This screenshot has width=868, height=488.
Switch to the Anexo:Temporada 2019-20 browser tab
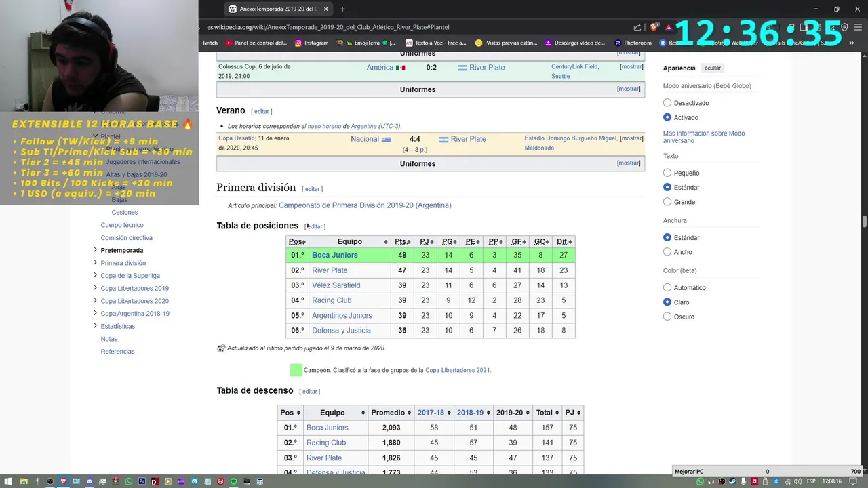278,9
